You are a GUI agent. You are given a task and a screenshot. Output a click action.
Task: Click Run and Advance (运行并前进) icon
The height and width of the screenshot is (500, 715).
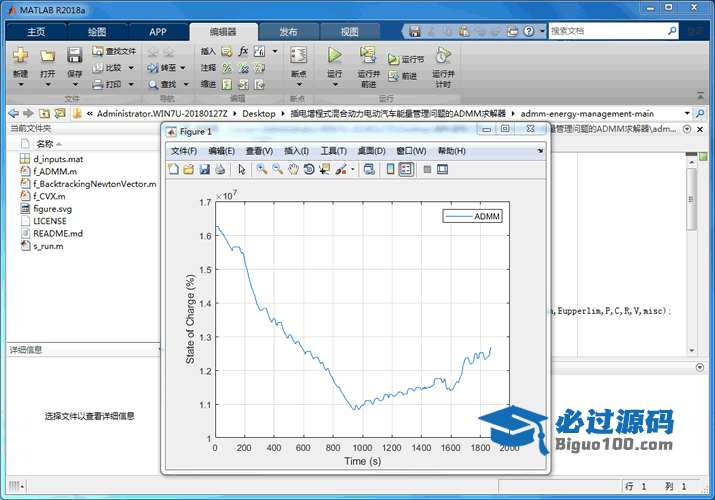[368, 55]
